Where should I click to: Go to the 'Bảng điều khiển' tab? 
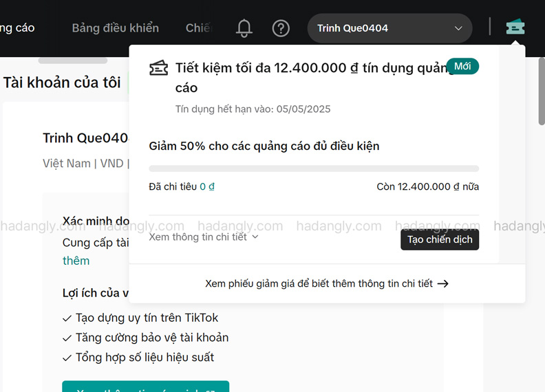point(115,28)
